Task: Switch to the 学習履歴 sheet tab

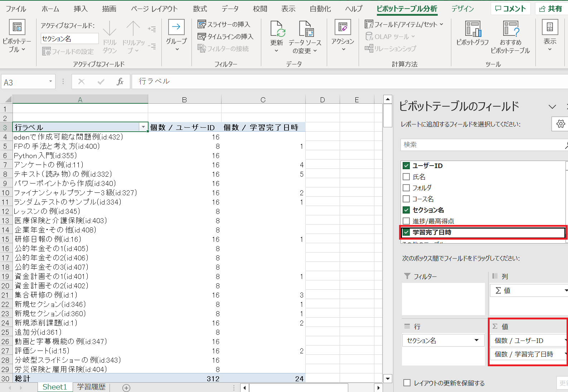Action: (x=91, y=387)
